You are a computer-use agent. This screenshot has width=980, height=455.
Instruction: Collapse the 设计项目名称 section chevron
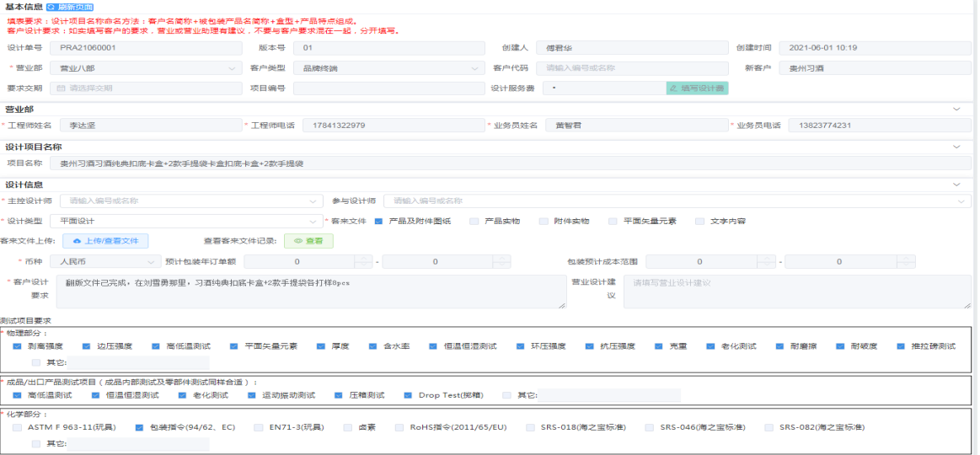(x=956, y=147)
